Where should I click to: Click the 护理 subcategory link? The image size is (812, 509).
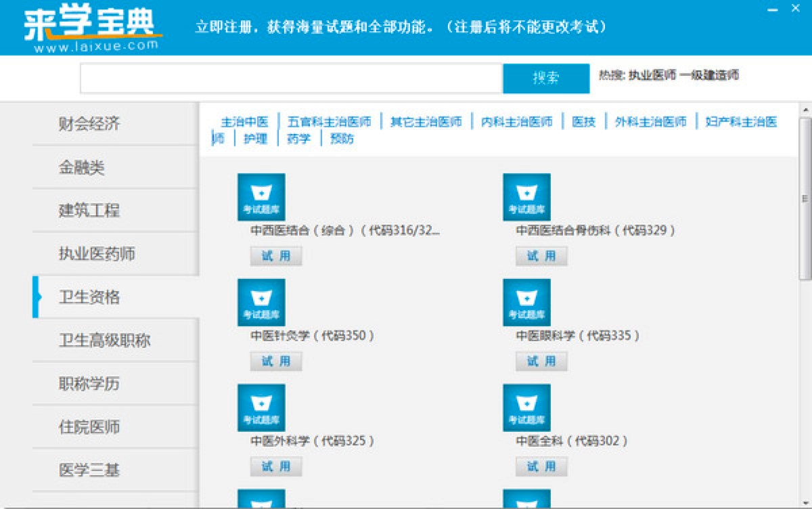pos(256,139)
